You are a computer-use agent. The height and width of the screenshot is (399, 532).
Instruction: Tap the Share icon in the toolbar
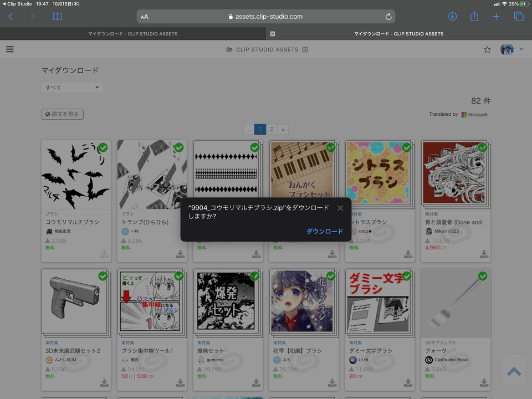474,16
